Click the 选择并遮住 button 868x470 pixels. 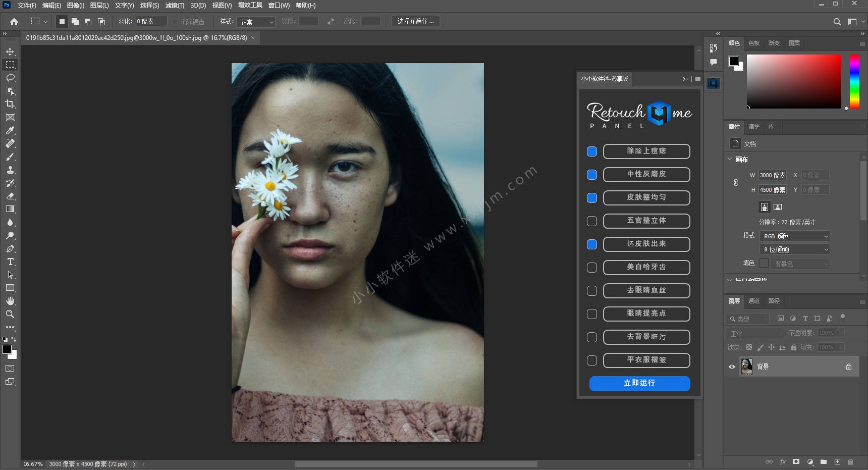(x=415, y=22)
